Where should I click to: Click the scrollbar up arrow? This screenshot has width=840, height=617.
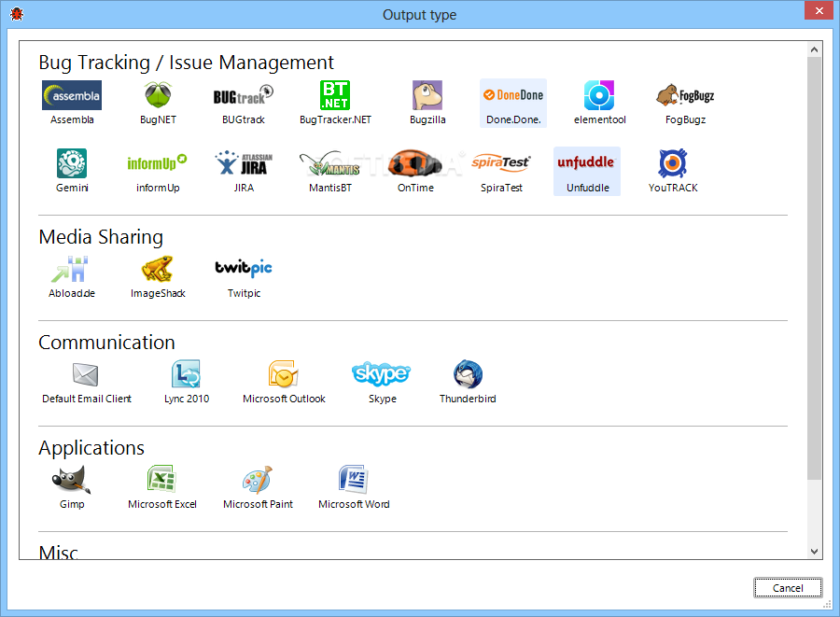pyautogui.click(x=814, y=49)
